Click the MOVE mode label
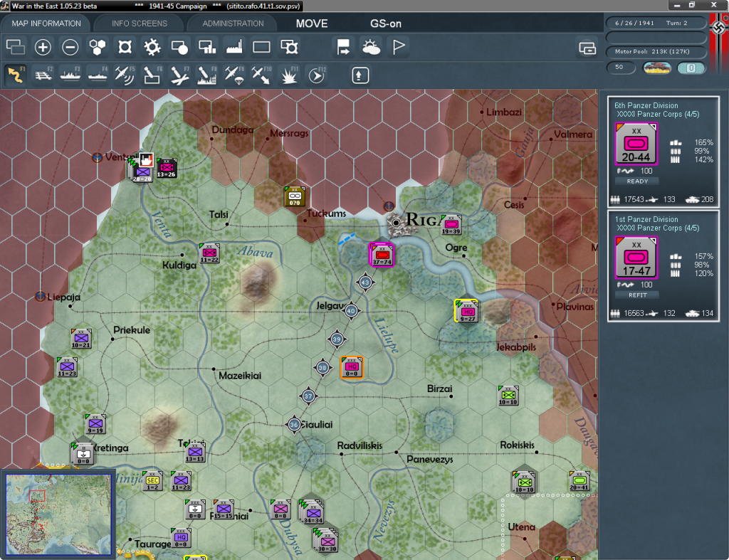The height and width of the screenshot is (560, 729). [x=312, y=23]
